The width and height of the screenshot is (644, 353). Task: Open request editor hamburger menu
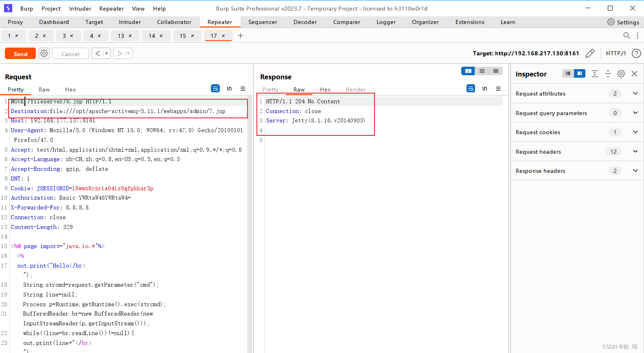243,88
